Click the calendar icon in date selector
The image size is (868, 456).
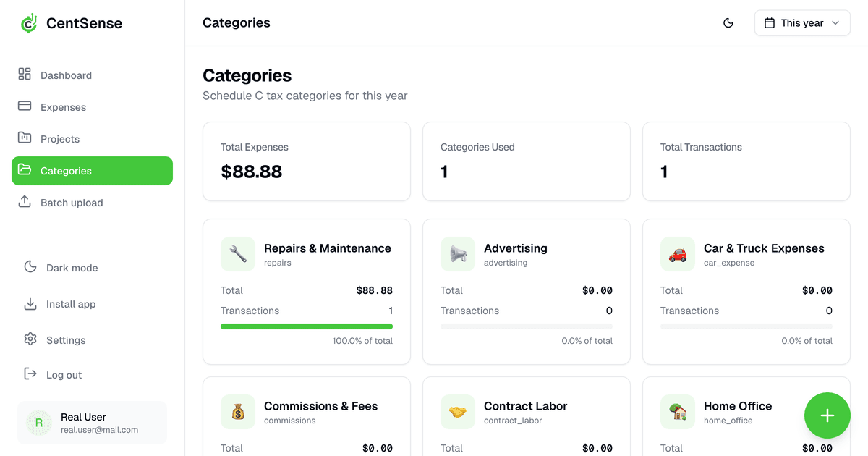[x=770, y=23]
